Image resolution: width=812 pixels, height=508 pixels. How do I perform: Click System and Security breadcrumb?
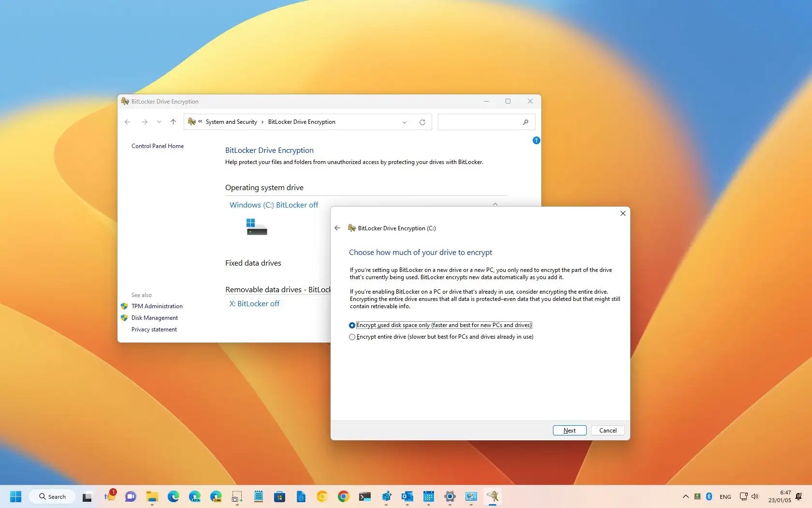coord(231,122)
